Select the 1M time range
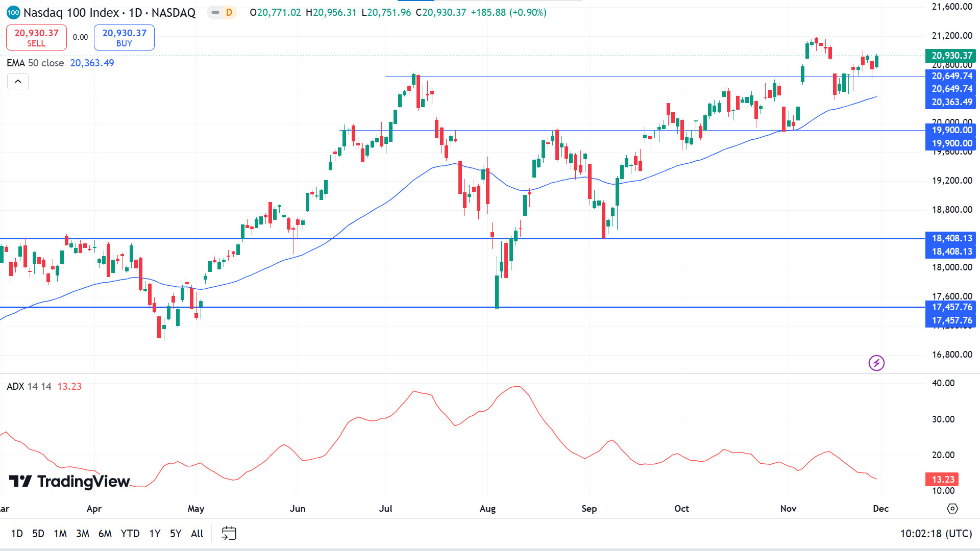The width and height of the screenshot is (980, 551). [60, 534]
